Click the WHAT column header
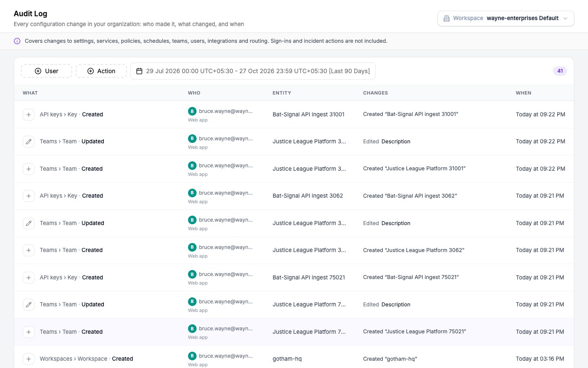Image resolution: width=588 pixels, height=368 pixels. click(30, 93)
